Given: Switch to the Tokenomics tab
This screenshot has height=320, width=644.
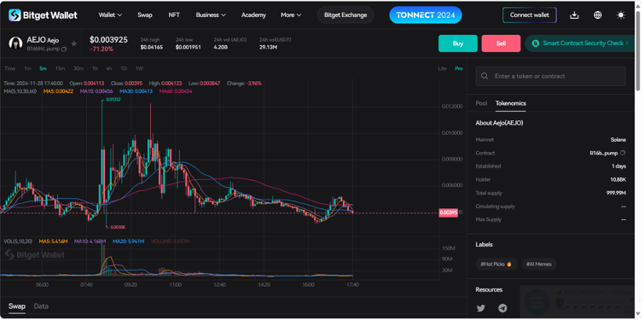Looking at the screenshot, I should click(511, 103).
